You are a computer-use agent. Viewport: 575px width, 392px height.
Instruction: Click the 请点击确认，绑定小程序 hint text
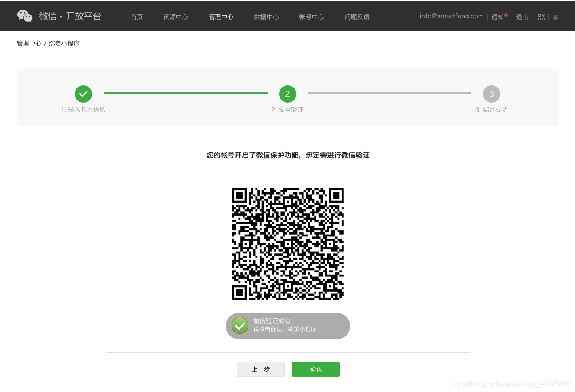point(285,329)
